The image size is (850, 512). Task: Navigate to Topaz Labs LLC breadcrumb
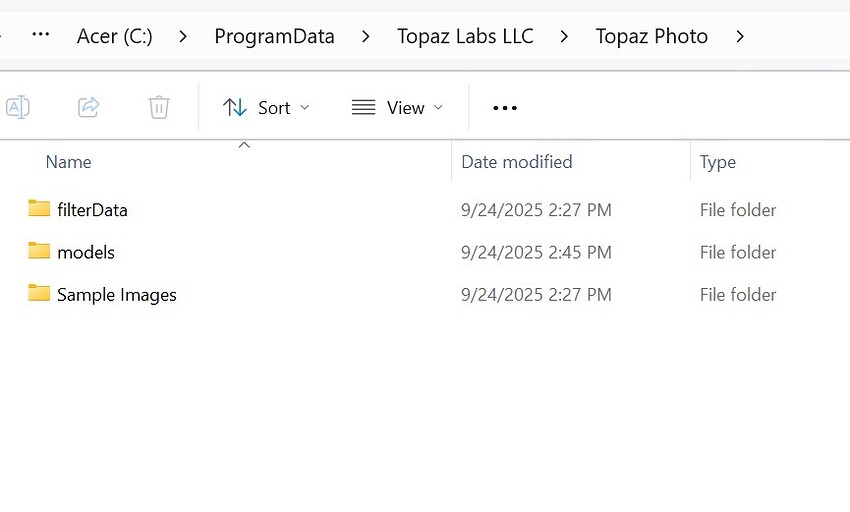[465, 37]
